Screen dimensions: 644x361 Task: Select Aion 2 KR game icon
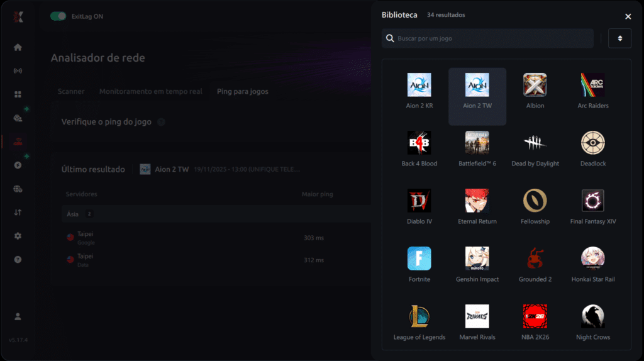click(419, 85)
